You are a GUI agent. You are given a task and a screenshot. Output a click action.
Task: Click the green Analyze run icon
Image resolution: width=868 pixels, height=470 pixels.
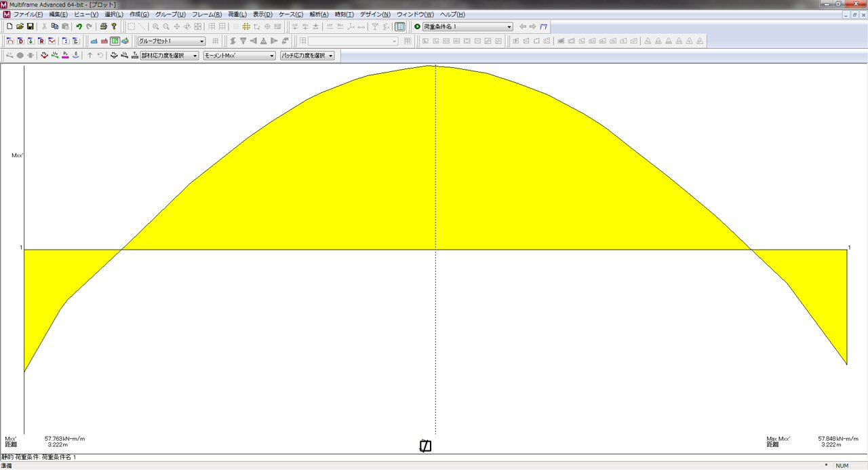[x=417, y=26]
